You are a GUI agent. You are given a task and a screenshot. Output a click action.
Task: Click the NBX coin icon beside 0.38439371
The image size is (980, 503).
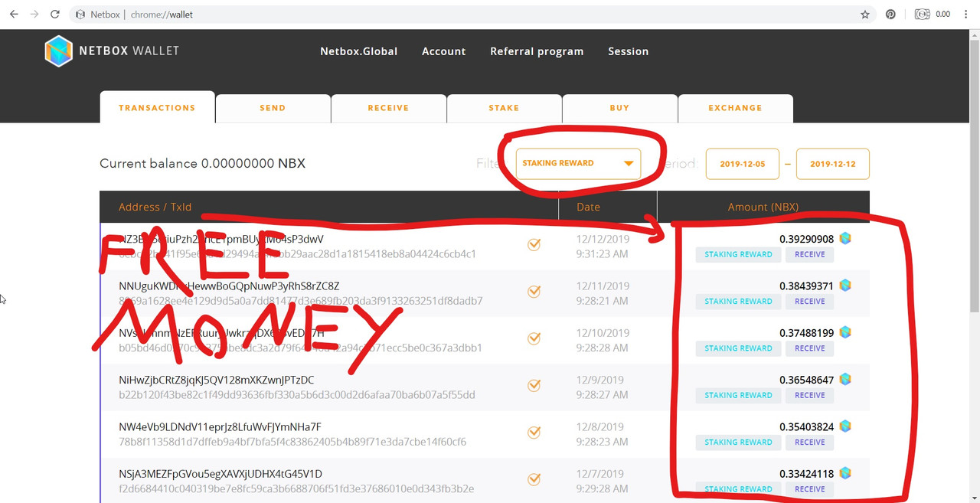click(x=845, y=286)
